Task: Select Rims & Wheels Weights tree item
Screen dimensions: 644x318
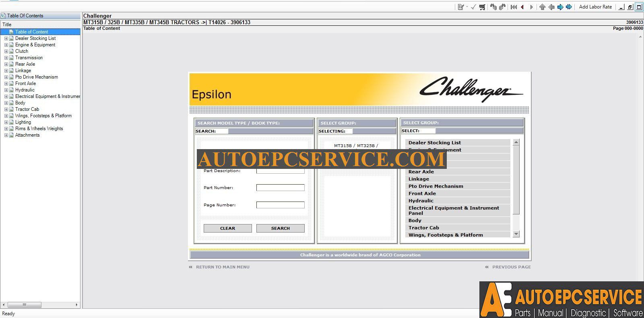Action: point(39,129)
